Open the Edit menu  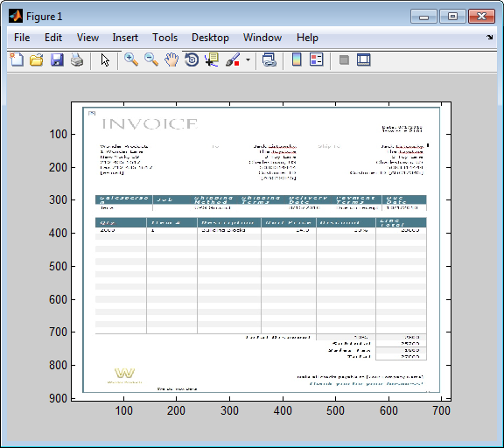click(x=53, y=38)
